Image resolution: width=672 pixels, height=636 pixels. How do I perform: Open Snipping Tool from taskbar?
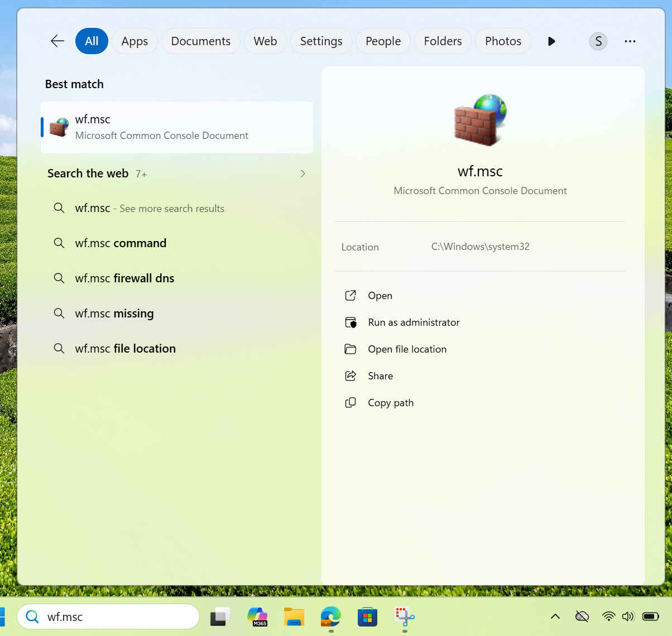pos(405,616)
